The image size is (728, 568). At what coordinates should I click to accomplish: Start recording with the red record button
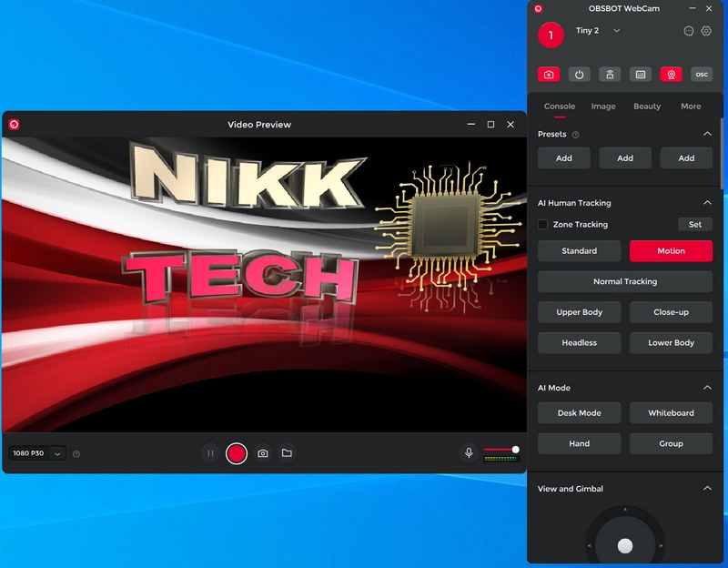[237, 453]
